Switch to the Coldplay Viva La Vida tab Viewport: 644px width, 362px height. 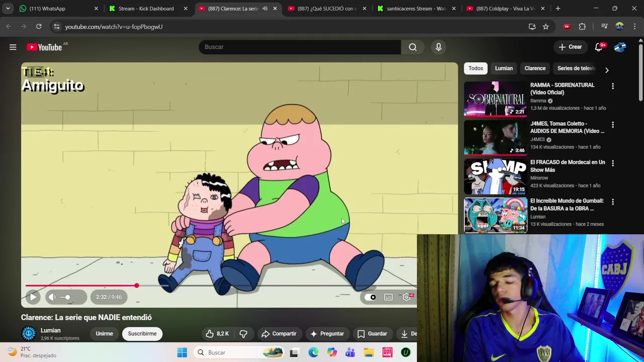tap(506, 9)
